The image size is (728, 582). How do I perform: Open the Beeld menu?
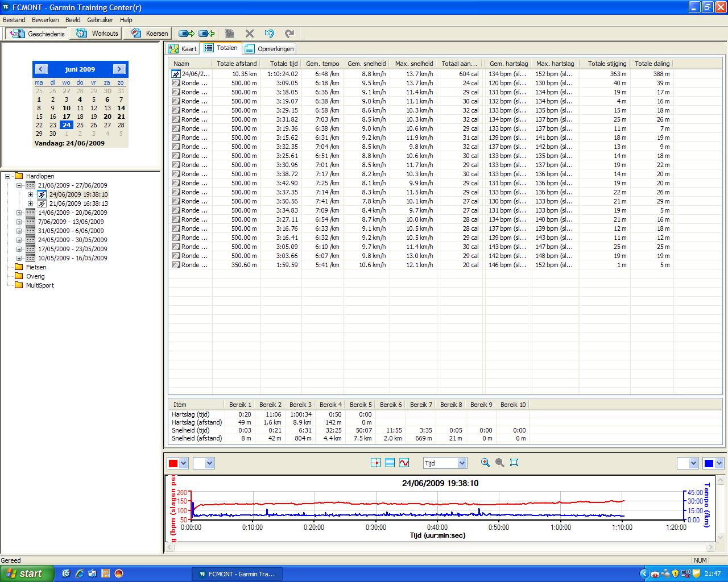pos(73,20)
